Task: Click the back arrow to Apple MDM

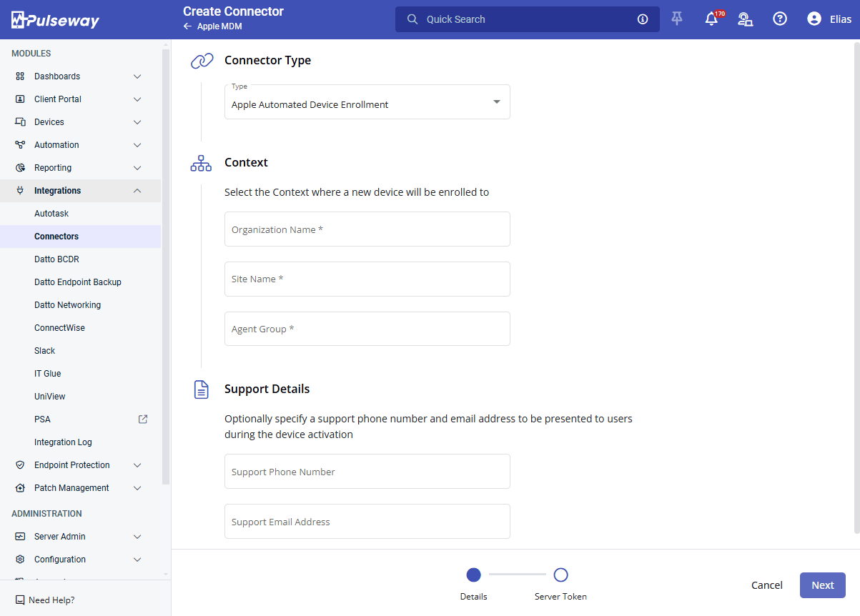Action: (187, 26)
